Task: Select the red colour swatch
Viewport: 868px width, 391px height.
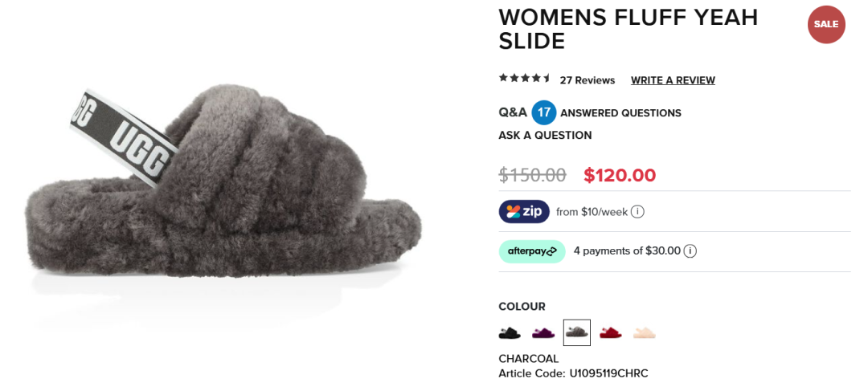Action: [x=611, y=333]
